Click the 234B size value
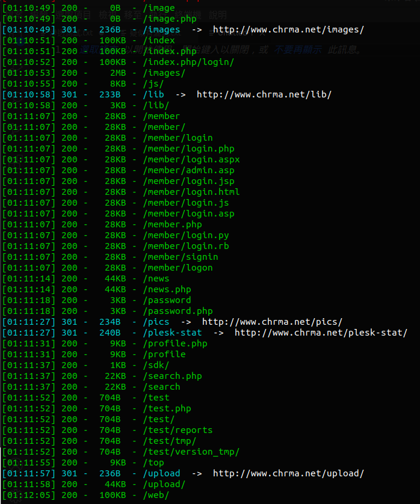 pyautogui.click(x=110, y=322)
